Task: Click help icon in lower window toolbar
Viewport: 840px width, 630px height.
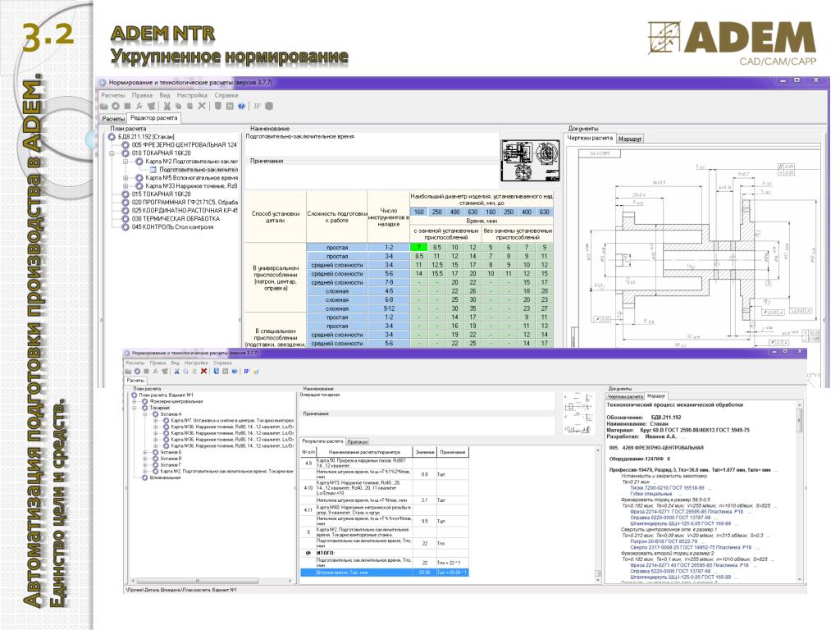Action: tap(234, 372)
